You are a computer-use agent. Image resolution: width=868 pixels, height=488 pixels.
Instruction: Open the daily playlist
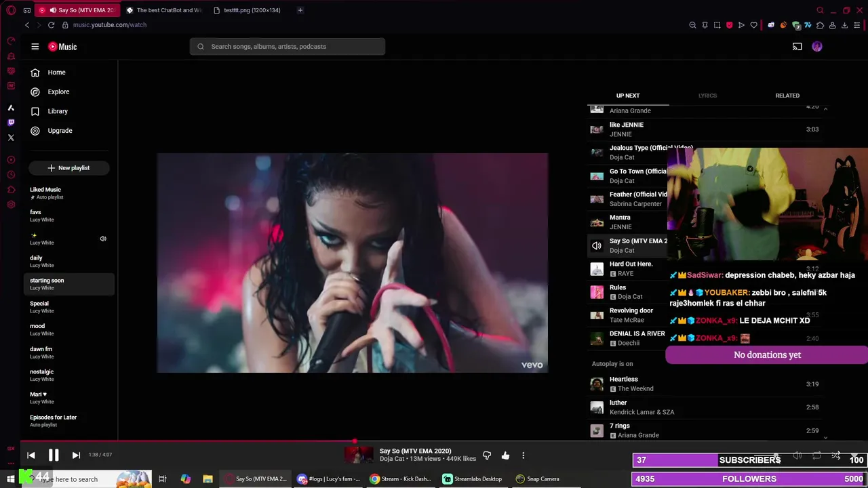68,261
